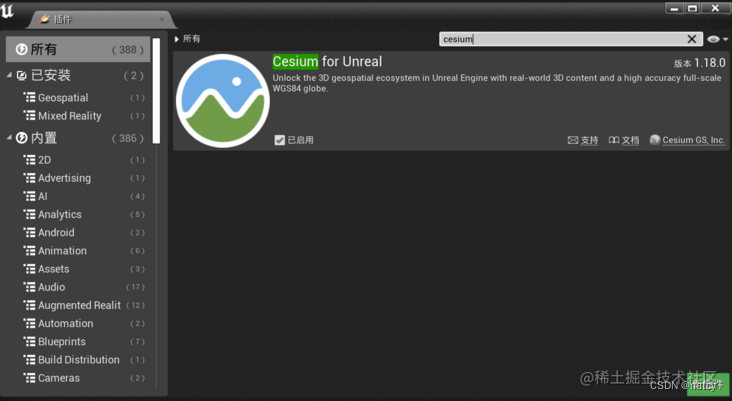Viewport: 732px width, 401px height.
Task: Click the category list scrollbar
Action: click(x=156, y=91)
